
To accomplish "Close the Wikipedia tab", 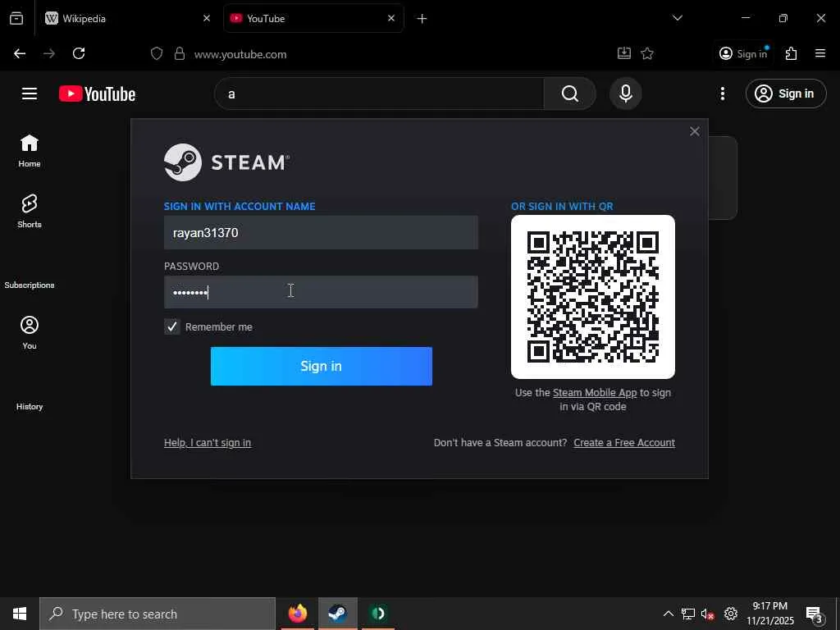I will point(207,18).
